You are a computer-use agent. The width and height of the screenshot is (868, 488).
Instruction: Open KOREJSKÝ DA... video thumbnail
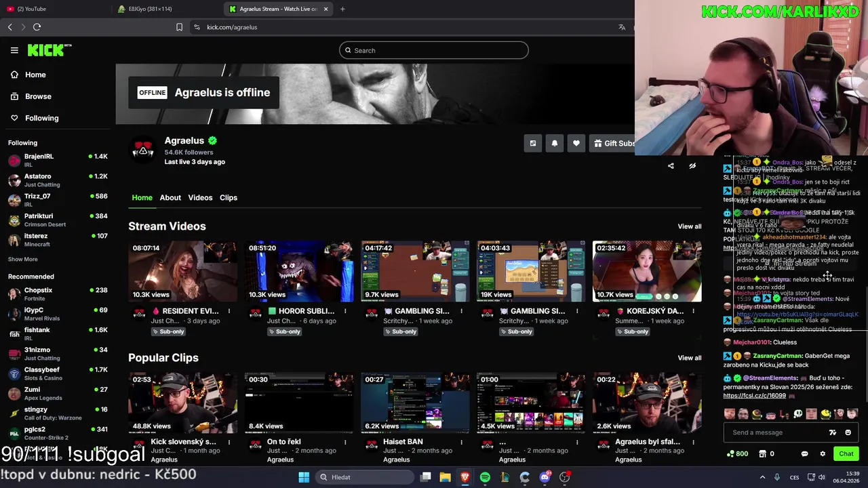tap(647, 271)
